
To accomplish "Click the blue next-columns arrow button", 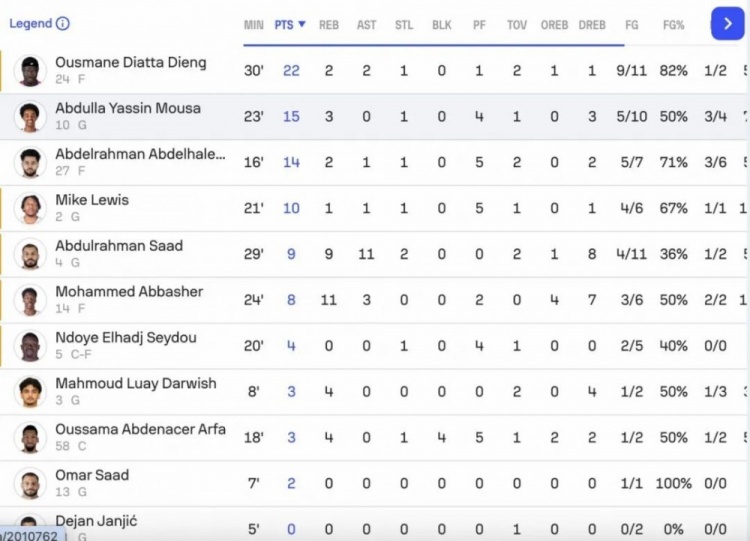I will pos(728,23).
